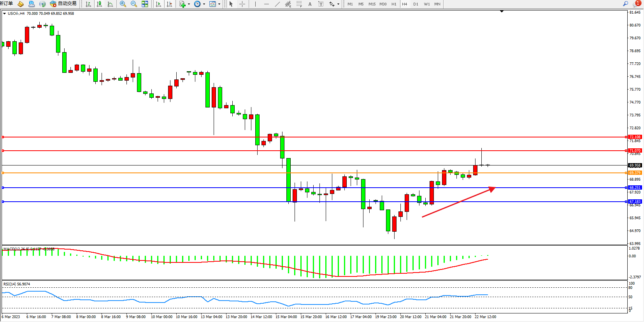The height and width of the screenshot is (322, 644).
Task: Click the New Order button
Action: 6,4
